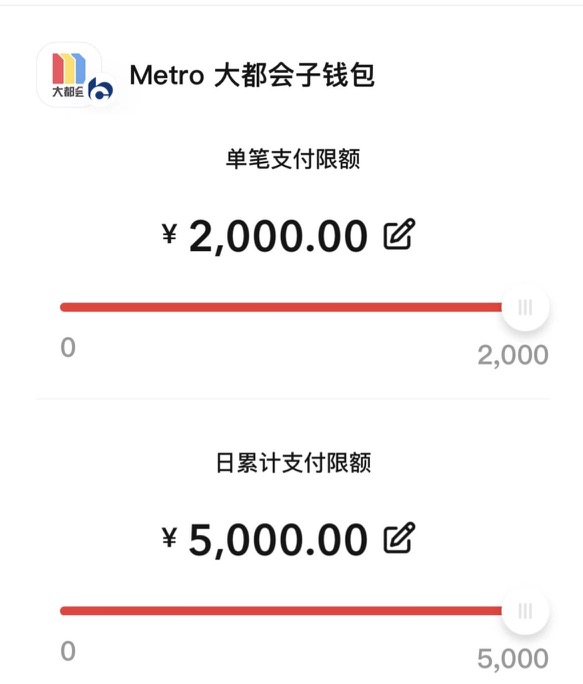The image size is (583, 684).
Task: Click the 0 minimum label under single limit slider
Action: [68, 348]
